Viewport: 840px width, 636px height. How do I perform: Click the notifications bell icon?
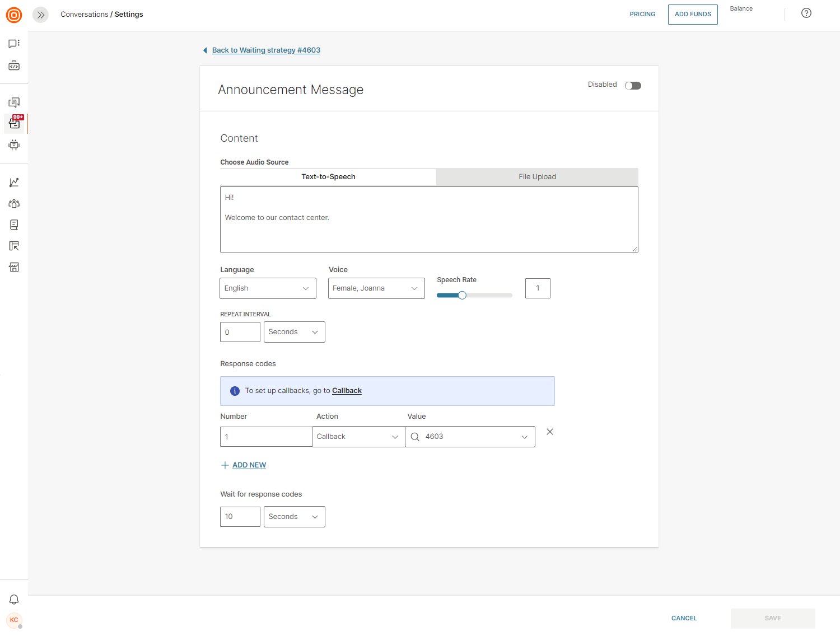(x=14, y=600)
